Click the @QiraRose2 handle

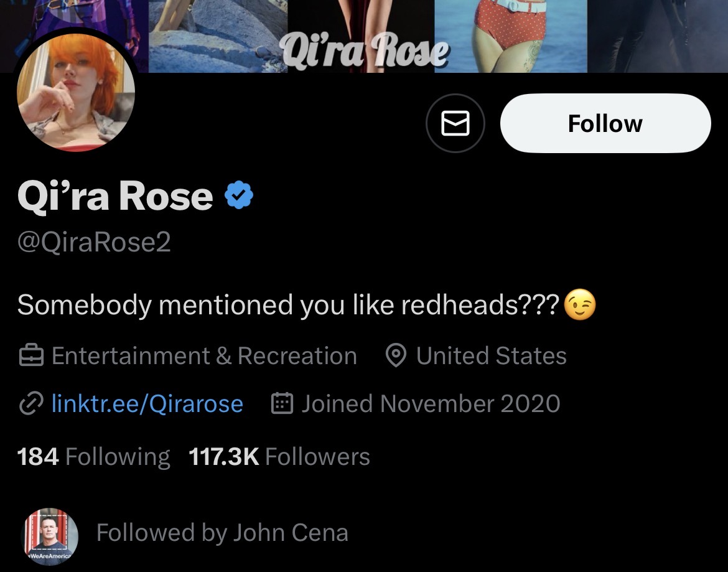pos(94,243)
